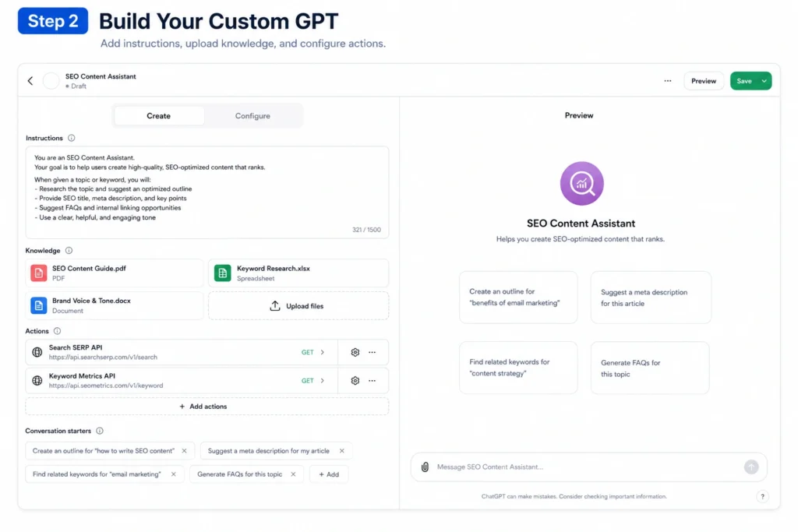Click the blue document icon for Brand Voice
This screenshot has height=532, width=798.
pos(39,305)
